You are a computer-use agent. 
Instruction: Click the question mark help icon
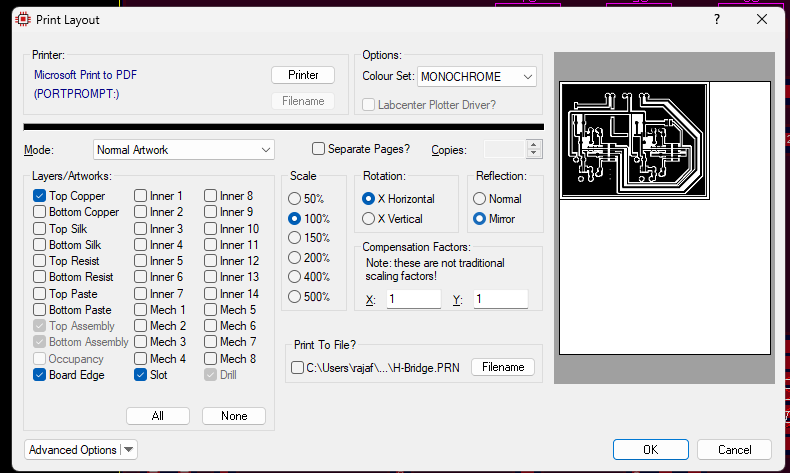point(717,20)
